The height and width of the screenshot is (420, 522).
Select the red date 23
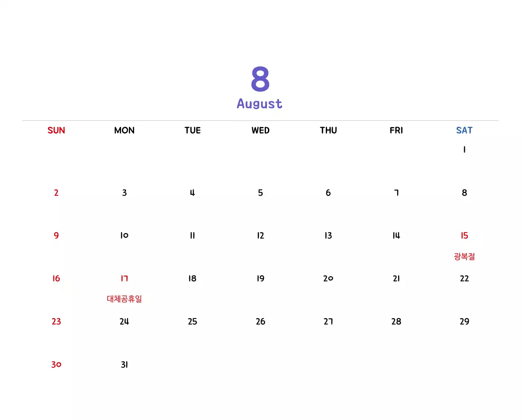(56, 321)
